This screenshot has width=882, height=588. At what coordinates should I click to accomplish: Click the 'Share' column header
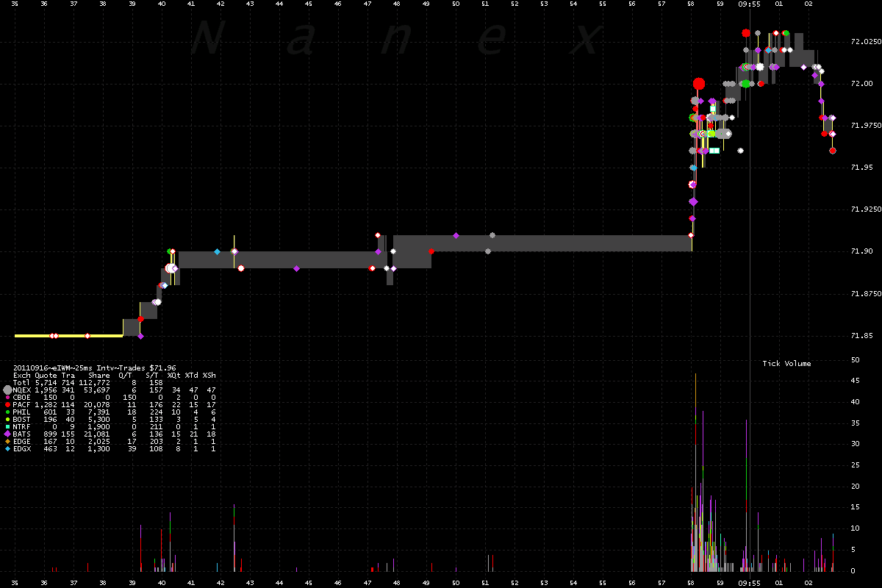98,375
